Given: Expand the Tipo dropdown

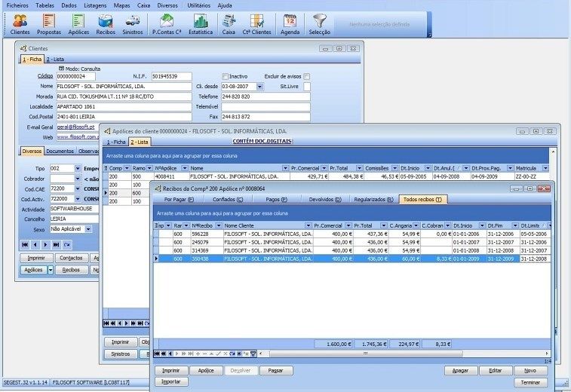Looking at the screenshot, I should [x=77, y=169].
